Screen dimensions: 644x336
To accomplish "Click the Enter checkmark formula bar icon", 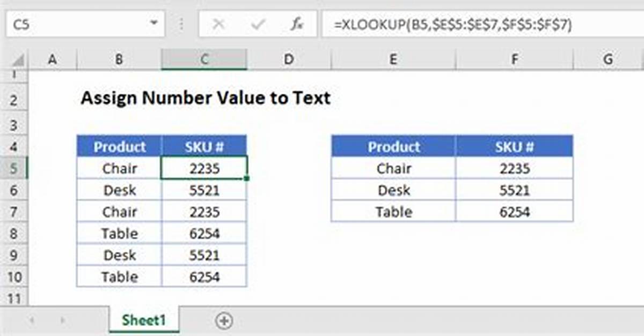I will tap(257, 24).
